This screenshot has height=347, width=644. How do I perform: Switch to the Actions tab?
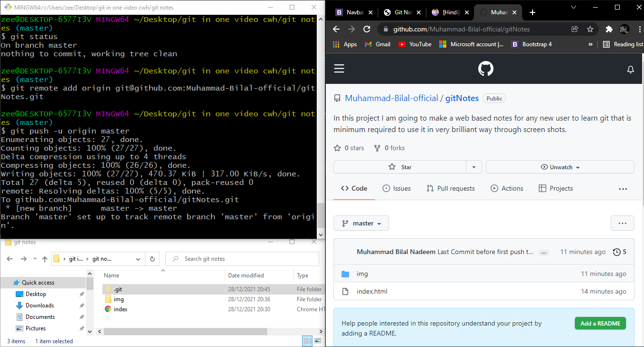point(507,188)
